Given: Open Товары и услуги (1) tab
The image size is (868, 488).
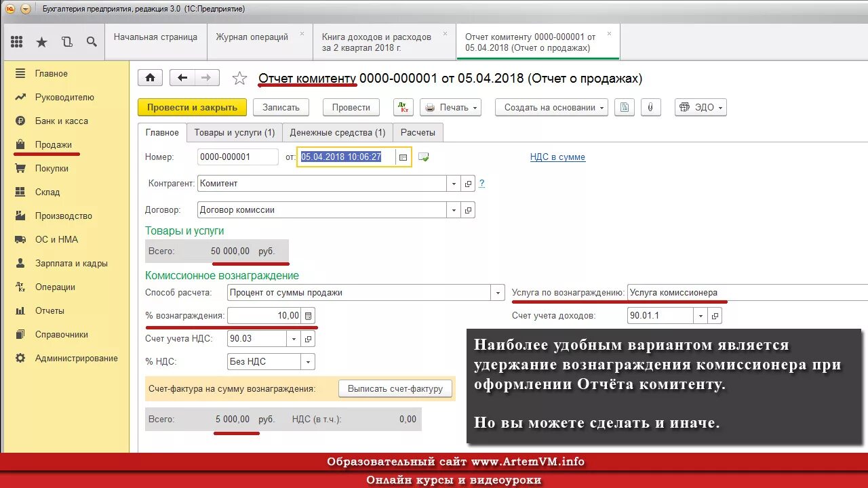Looking at the screenshot, I should click(x=235, y=133).
